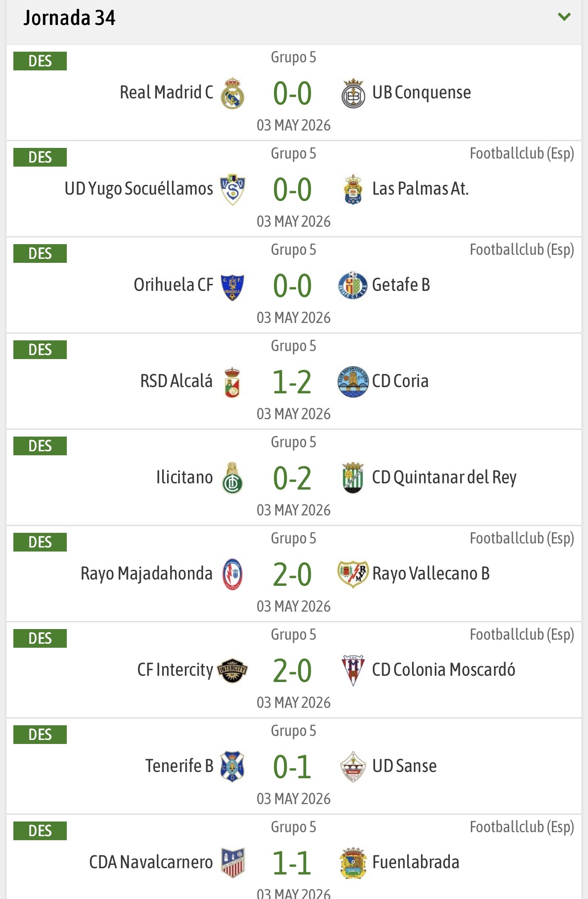
Task: Open the Las Palmas At. badge
Action: (353, 189)
